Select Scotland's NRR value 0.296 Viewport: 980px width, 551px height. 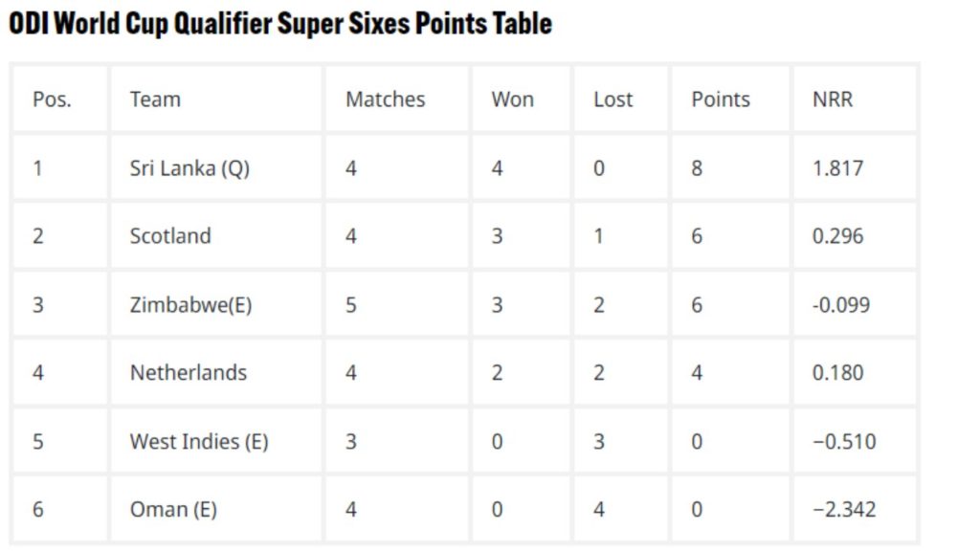837,236
